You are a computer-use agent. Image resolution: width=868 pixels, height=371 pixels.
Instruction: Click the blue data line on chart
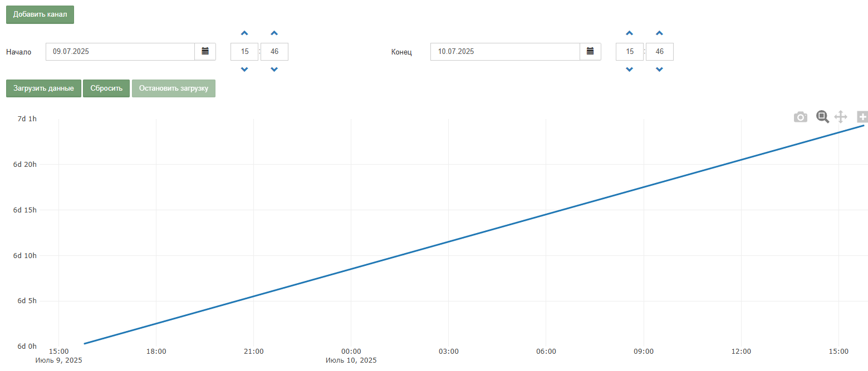(x=473, y=235)
